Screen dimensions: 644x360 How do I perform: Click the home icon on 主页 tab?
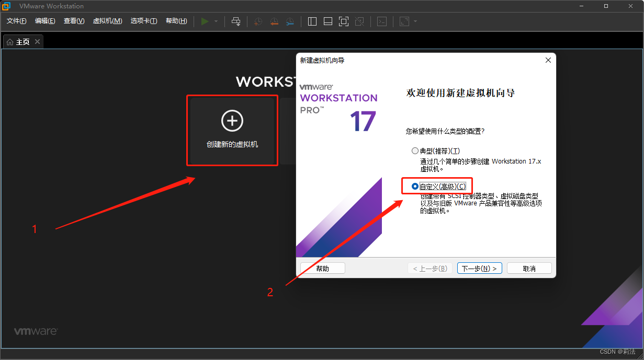(x=10, y=42)
